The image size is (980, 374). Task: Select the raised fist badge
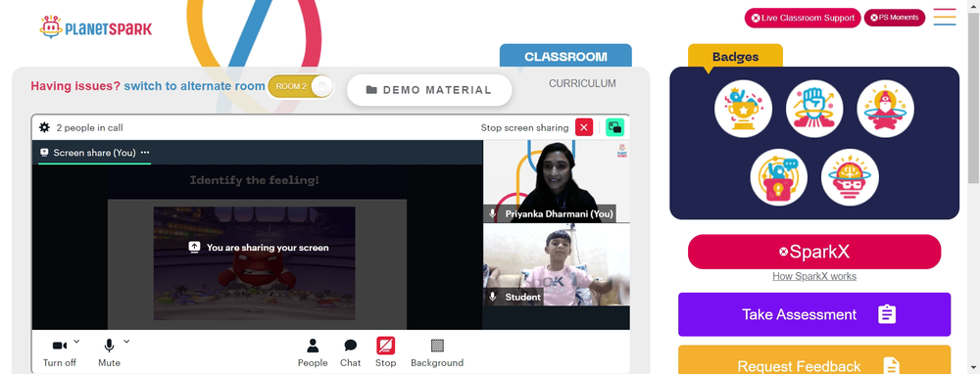pos(814,109)
